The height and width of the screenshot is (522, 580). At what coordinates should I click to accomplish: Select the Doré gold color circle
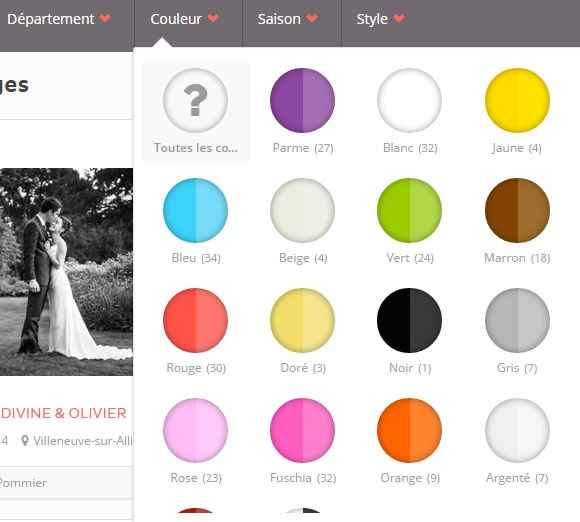[x=303, y=320]
